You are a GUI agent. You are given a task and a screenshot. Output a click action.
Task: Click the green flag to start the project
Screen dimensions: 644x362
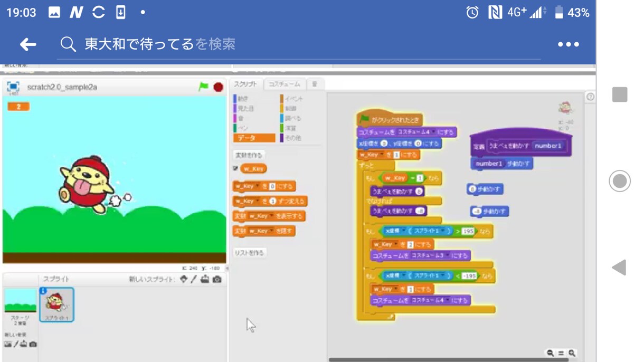(203, 87)
